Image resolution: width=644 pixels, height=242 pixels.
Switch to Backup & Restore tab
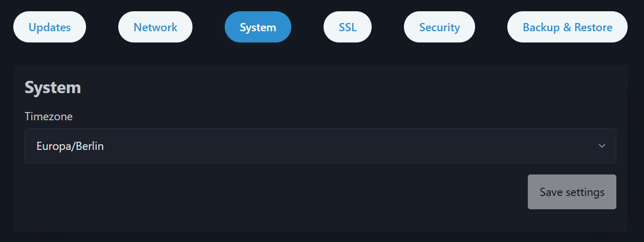click(567, 27)
